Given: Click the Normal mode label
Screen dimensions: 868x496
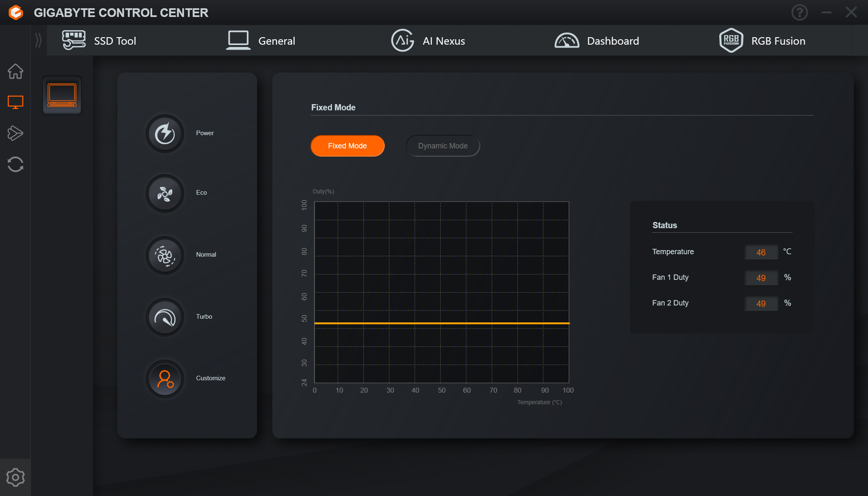Looking at the screenshot, I should (206, 255).
